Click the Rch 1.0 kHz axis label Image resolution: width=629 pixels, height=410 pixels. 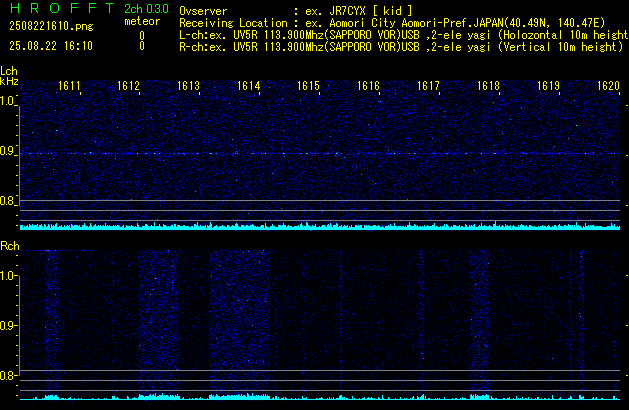click(x=7, y=276)
